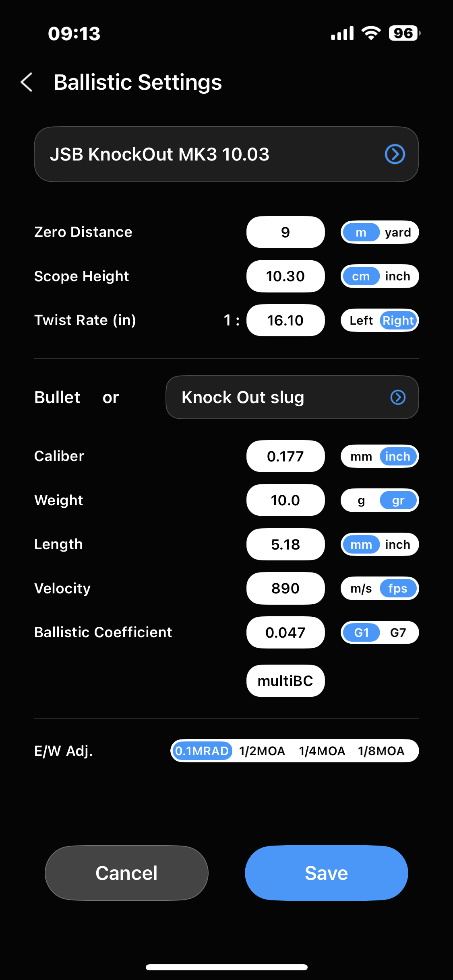Select Left twist direction
Image resolution: width=453 pixels, height=980 pixels.
(x=361, y=321)
